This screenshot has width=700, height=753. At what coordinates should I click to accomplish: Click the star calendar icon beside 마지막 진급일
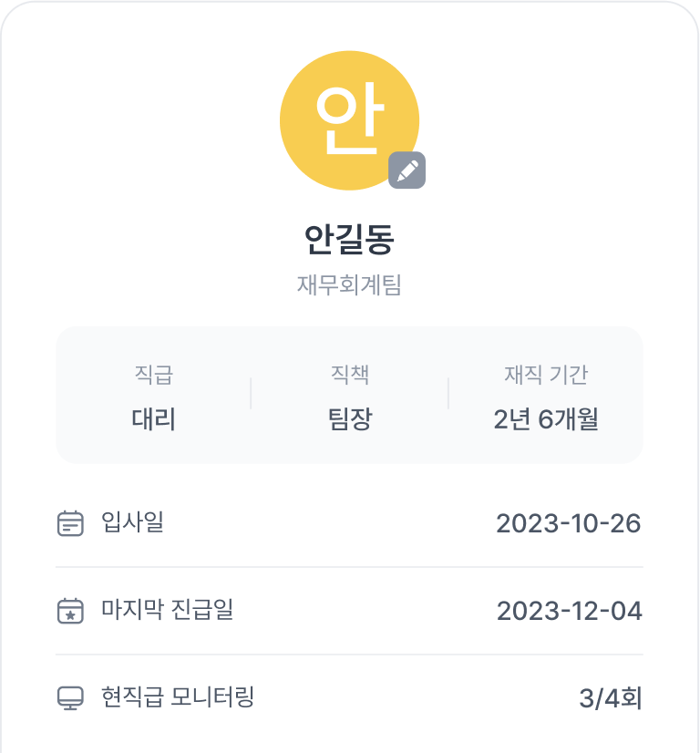tap(70, 611)
